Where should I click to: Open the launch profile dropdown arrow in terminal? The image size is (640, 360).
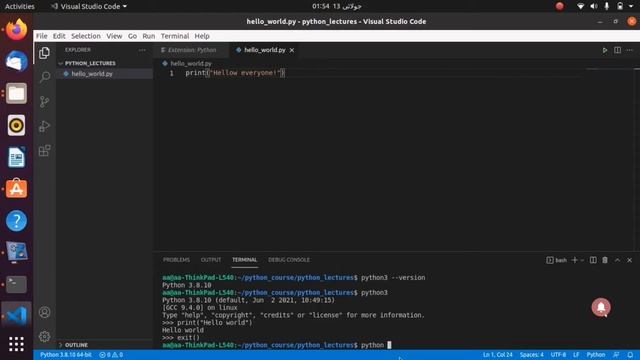click(582, 260)
